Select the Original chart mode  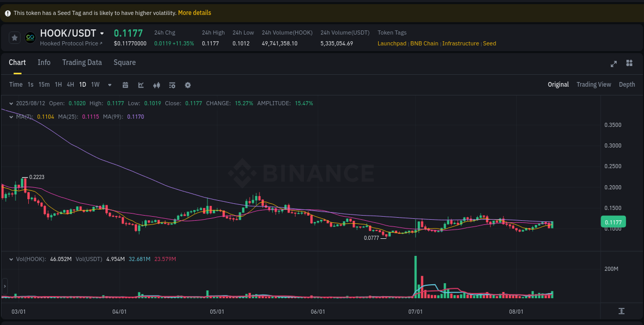pos(558,84)
